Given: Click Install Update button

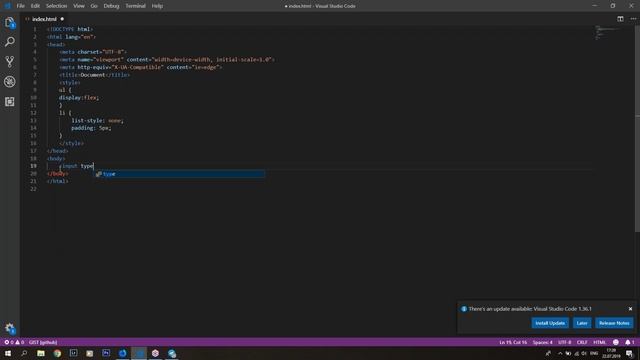Looking at the screenshot, I should point(550,323).
